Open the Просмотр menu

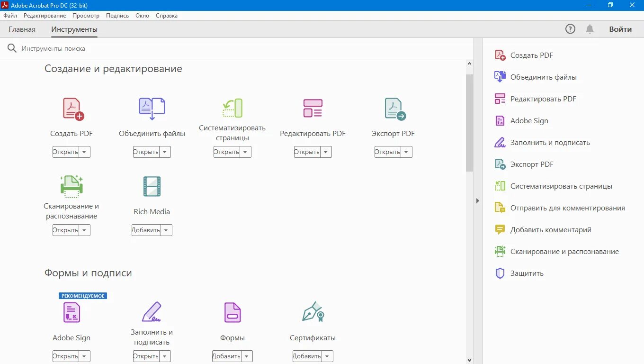click(86, 16)
